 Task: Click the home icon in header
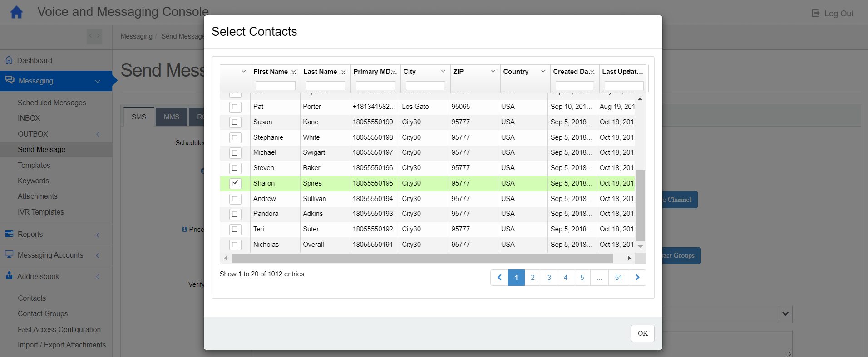click(16, 12)
